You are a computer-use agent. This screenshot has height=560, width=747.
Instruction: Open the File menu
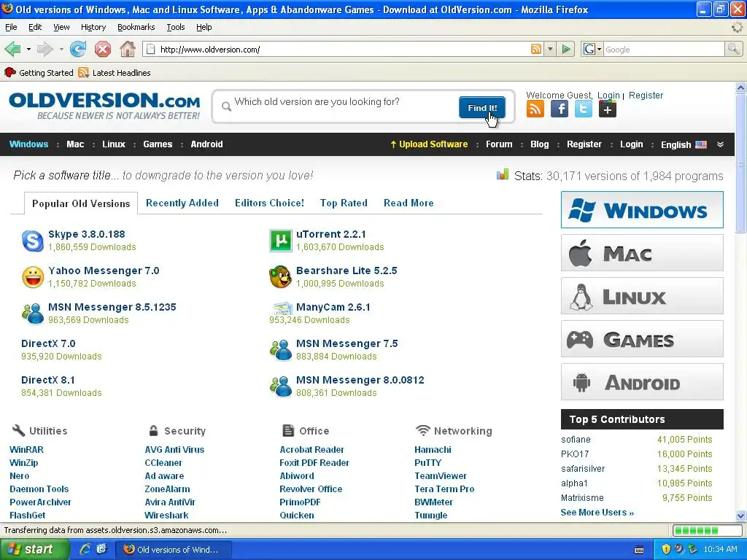(11, 27)
